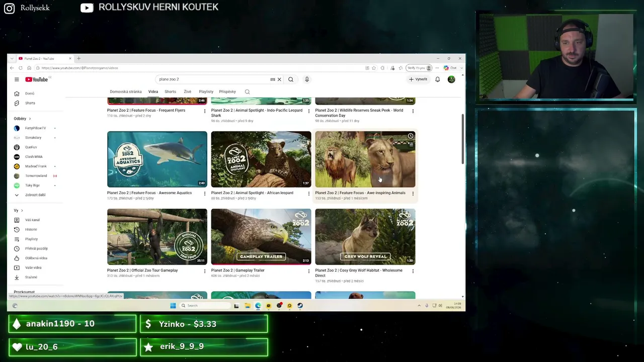Open the Playlisty channel tab

206,92
